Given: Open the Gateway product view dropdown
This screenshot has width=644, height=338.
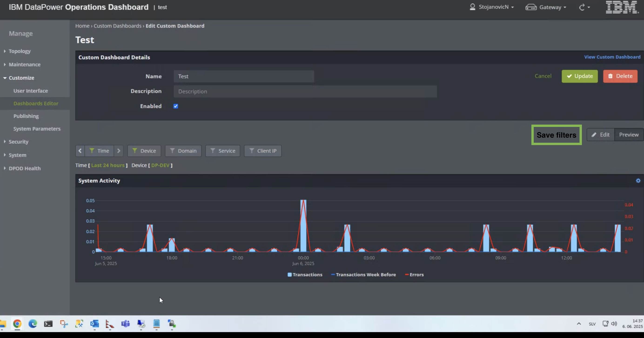Looking at the screenshot, I should tap(546, 7).
